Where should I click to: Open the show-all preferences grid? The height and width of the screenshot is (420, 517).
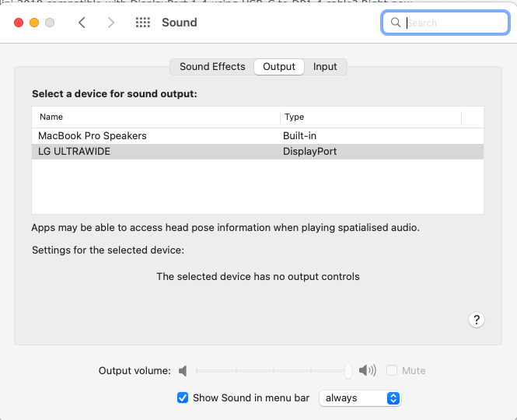point(142,23)
